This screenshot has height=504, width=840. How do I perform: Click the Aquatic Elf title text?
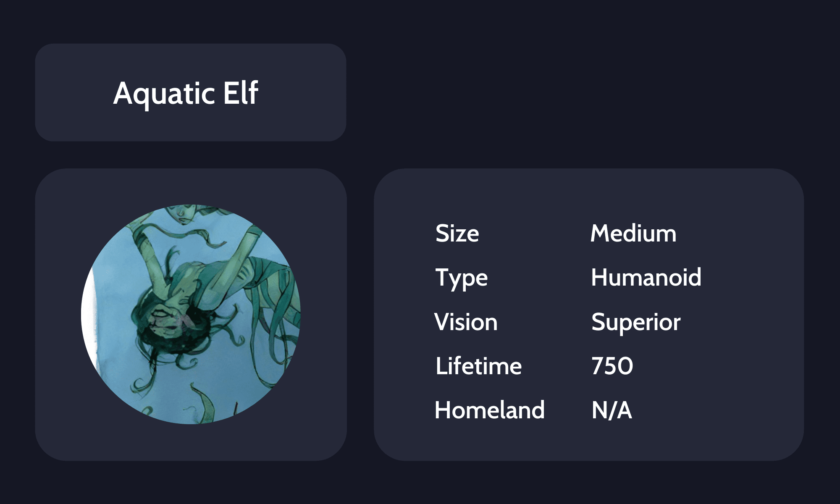click(x=186, y=93)
